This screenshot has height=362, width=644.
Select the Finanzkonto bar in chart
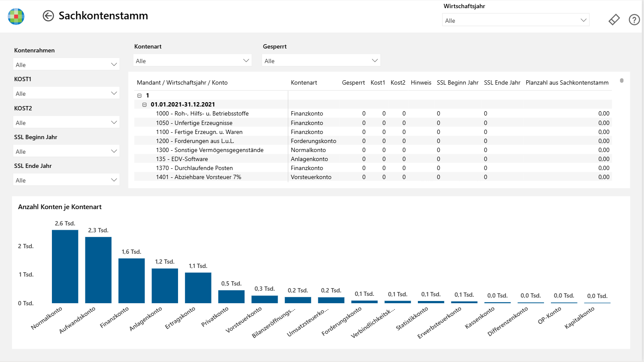point(132,281)
